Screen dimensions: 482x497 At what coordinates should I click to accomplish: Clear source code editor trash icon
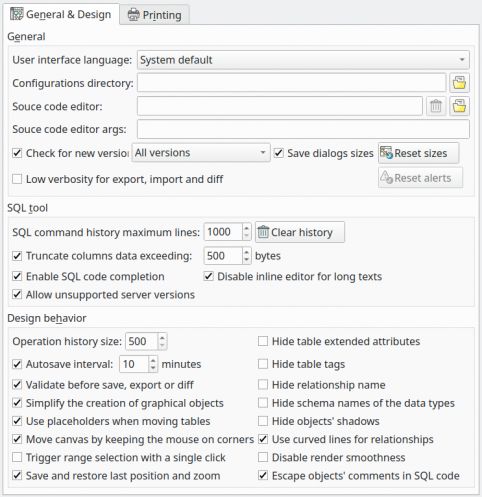pos(436,106)
